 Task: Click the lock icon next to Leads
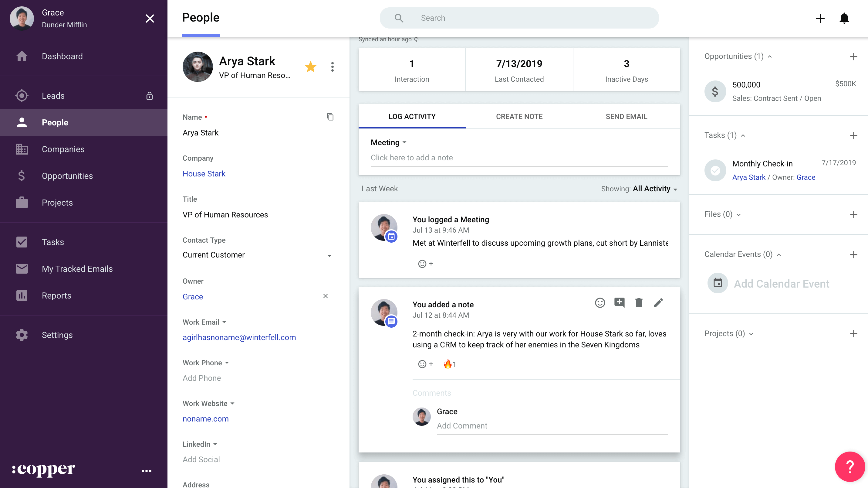pos(150,96)
